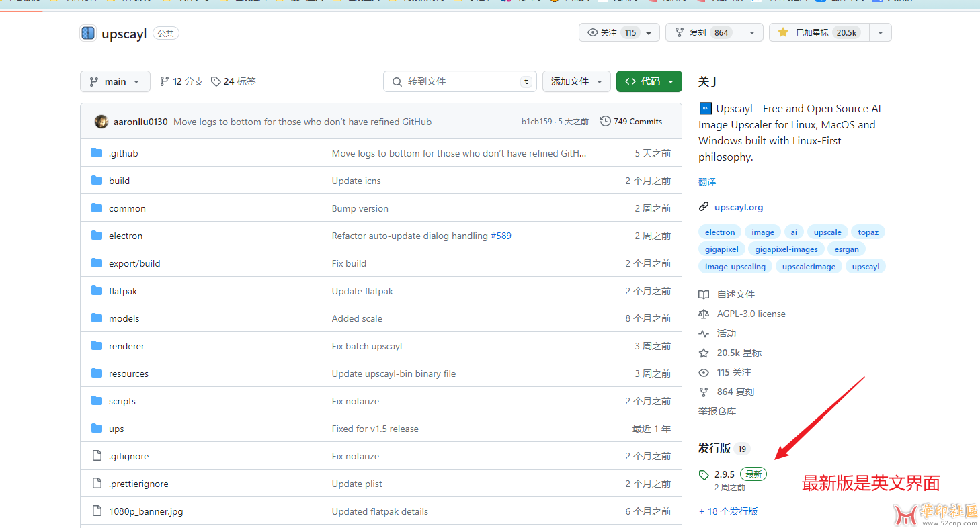Image resolution: width=980 pixels, height=528 pixels.
Task: Click the .gitignore file icon
Action: coord(97,455)
